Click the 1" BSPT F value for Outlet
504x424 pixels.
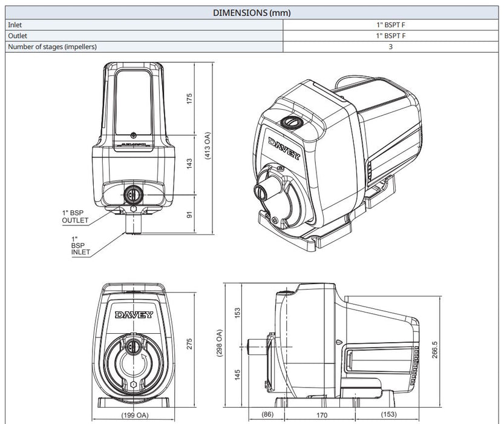tap(392, 36)
